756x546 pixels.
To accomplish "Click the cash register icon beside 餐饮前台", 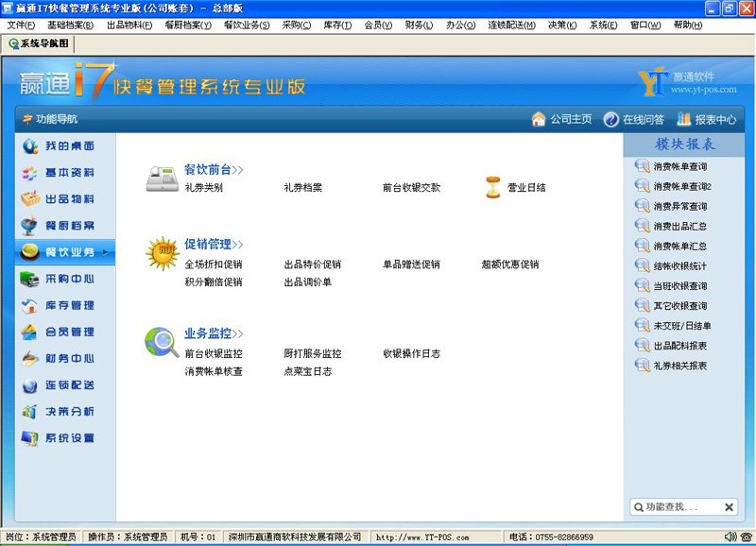I will [163, 179].
